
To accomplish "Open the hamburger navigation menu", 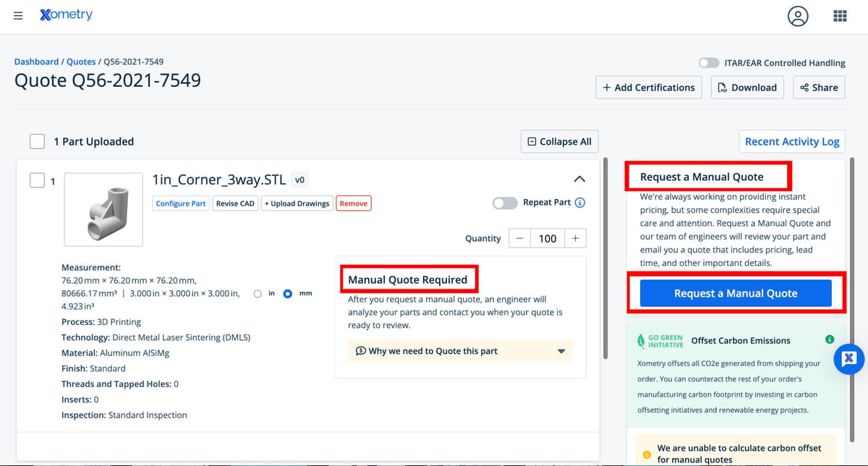I will click(18, 16).
